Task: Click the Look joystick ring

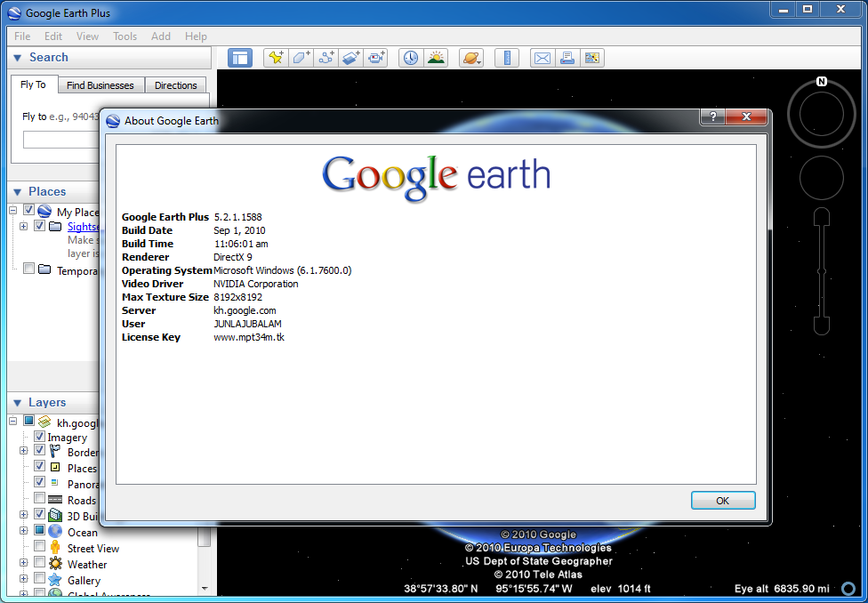Action: coord(822,114)
